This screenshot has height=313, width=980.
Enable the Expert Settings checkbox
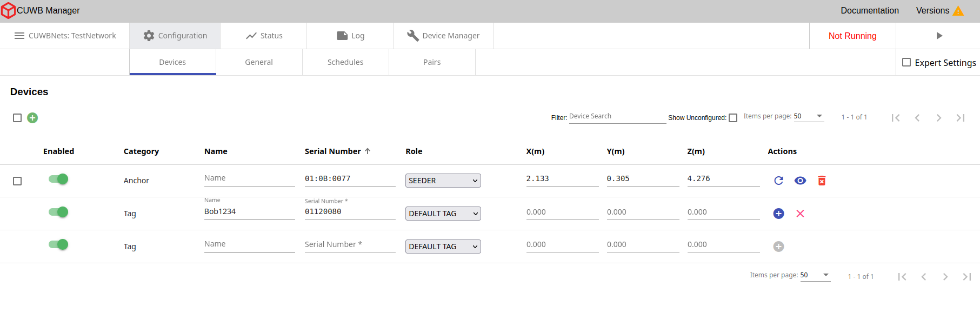[x=906, y=63]
